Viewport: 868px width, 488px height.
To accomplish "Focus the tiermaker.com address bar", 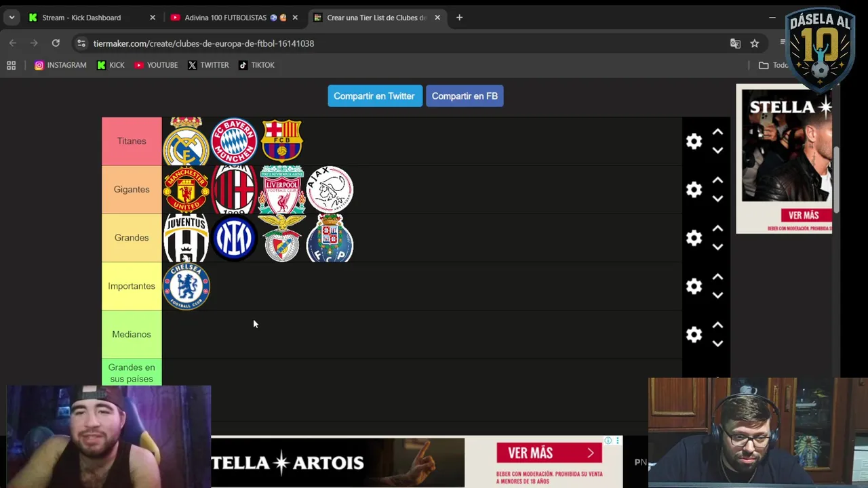I will (407, 43).
